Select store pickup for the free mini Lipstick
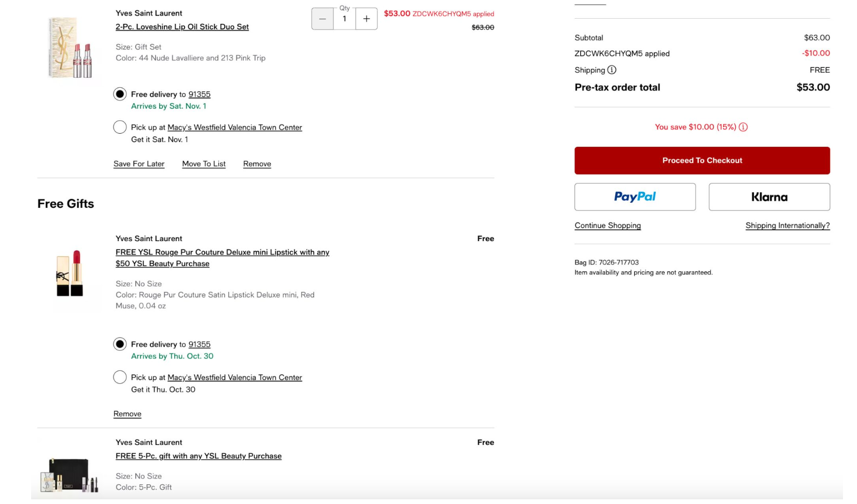Viewport: 857px width, 504px height. (x=120, y=377)
